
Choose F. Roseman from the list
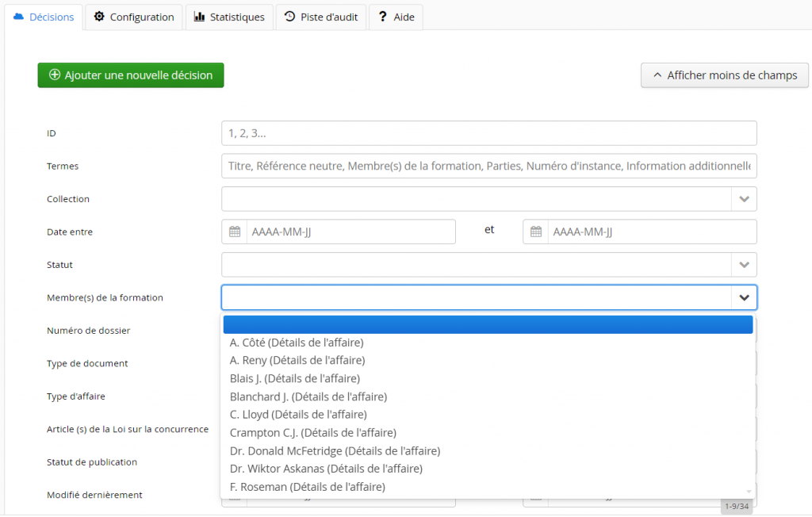[x=307, y=487]
